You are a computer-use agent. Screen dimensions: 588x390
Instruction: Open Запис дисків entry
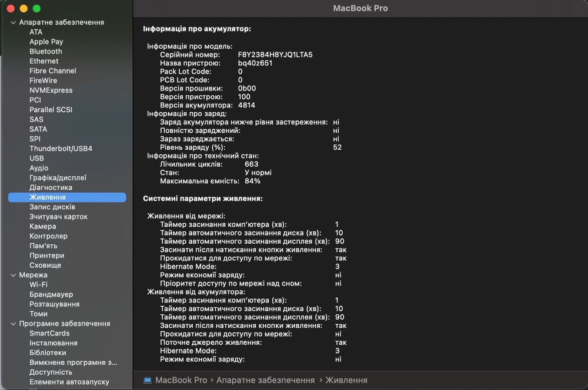click(x=52, y=207)
